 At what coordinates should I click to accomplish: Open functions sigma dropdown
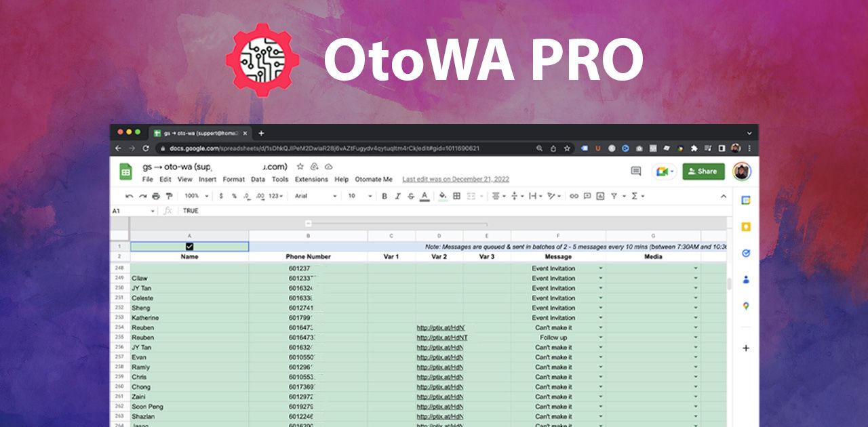click(x=637, y=196)
